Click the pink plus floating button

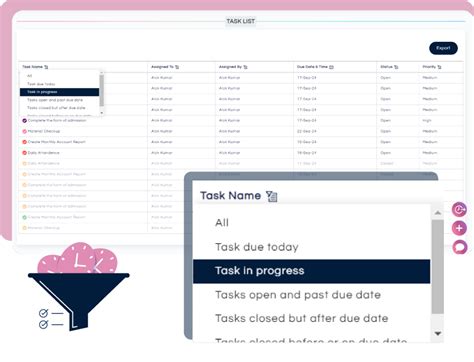pos(459,228)
